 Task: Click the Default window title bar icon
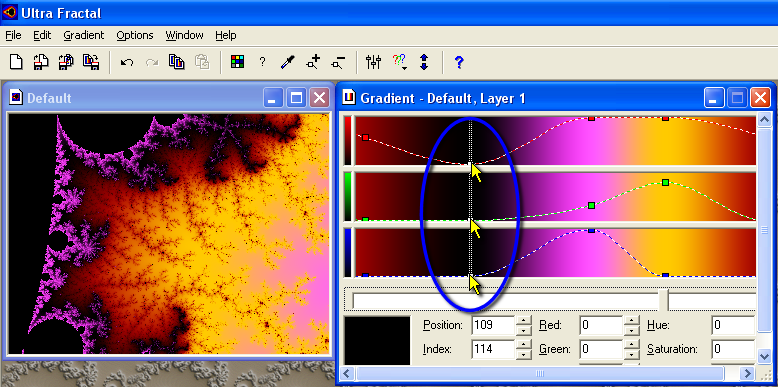click(17, 98)
